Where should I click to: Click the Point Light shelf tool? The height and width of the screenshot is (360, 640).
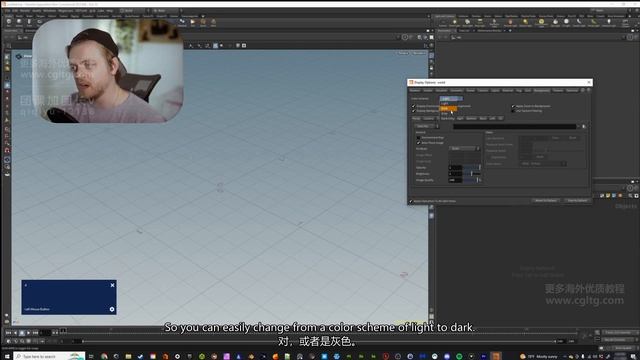click(455, 22)
